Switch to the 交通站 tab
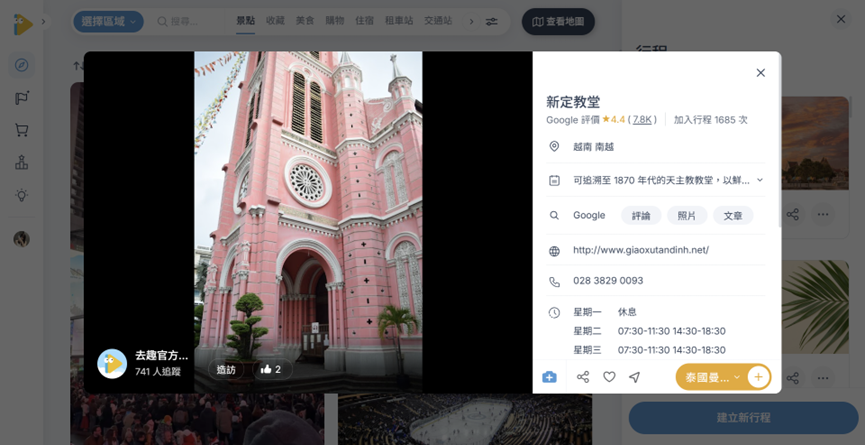Image resolution: width=865 pixels, height=445 pixels. 438,21
